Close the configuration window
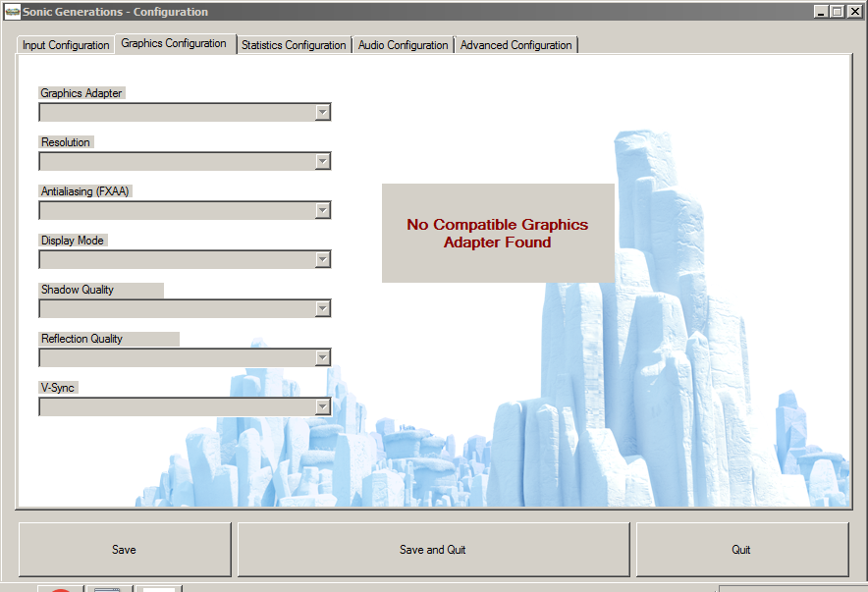The width and height of the screenshot is (868, 592). point(854,11)
